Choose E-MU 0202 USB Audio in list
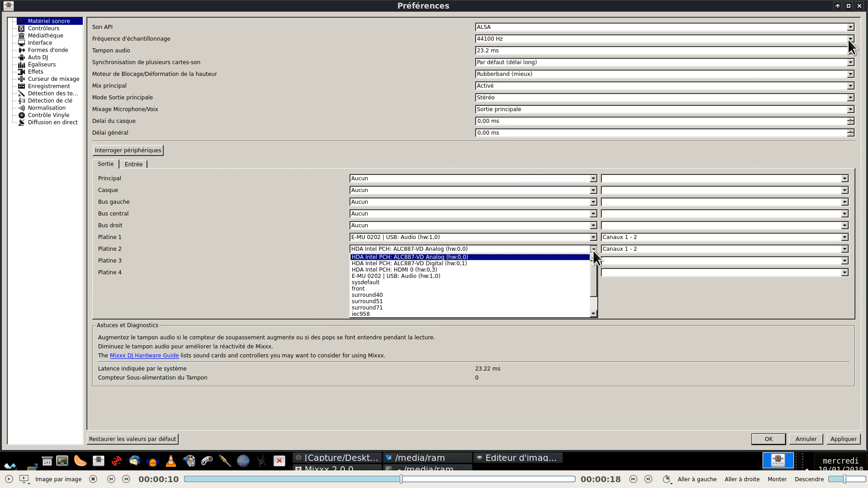This screenshot has width=868, height=488. 396,276
